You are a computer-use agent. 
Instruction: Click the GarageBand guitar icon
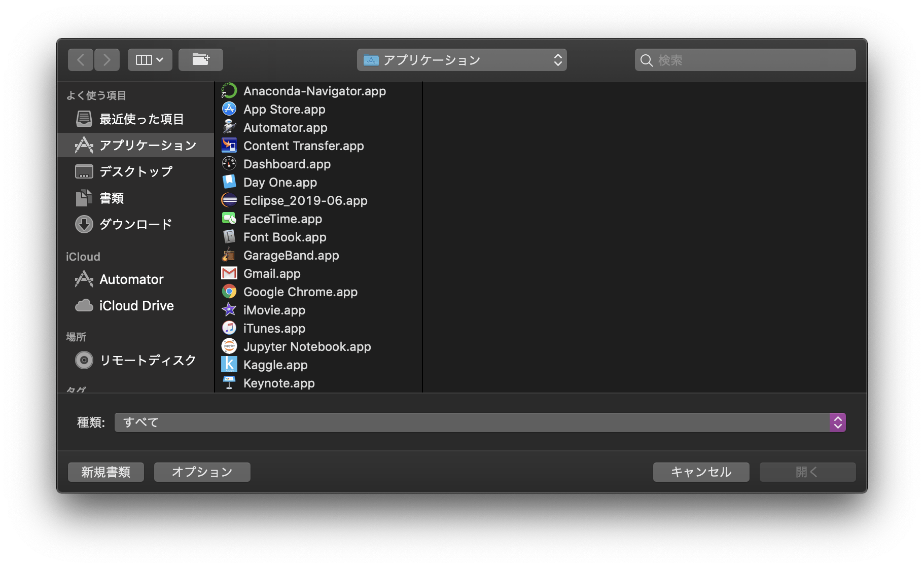click(x=229, y=255)
